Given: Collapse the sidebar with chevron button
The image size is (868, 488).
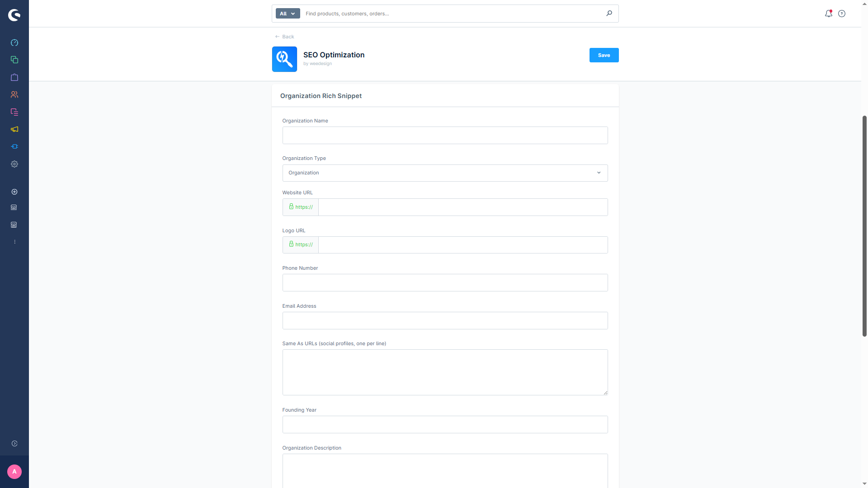Looking at the screenshot, I should point(14,443).
